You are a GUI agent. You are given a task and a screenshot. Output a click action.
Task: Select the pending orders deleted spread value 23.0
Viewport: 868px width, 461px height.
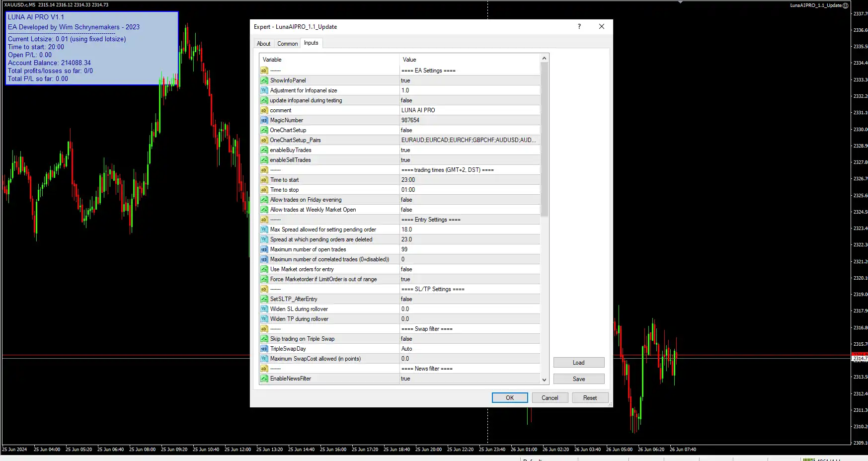click(470, 239)
